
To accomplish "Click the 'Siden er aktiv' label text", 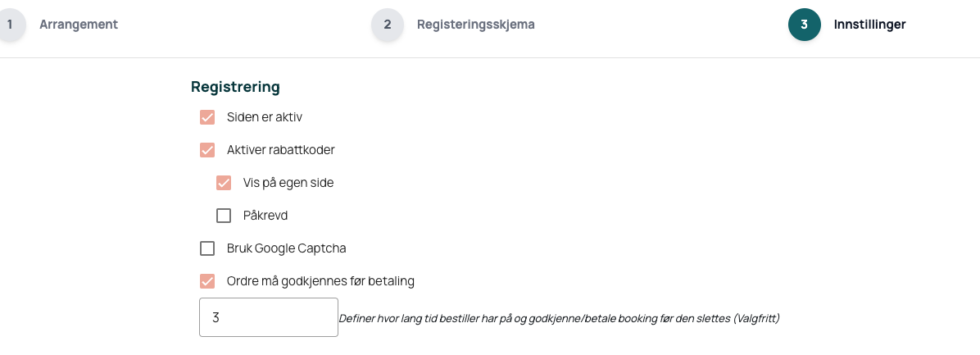I will [x=265, y=117].
